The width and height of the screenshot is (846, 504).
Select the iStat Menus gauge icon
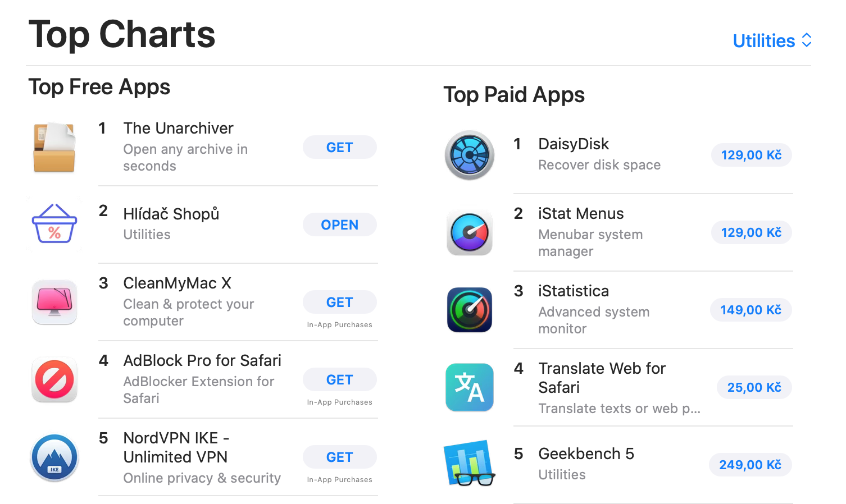[x=469, y=232]
